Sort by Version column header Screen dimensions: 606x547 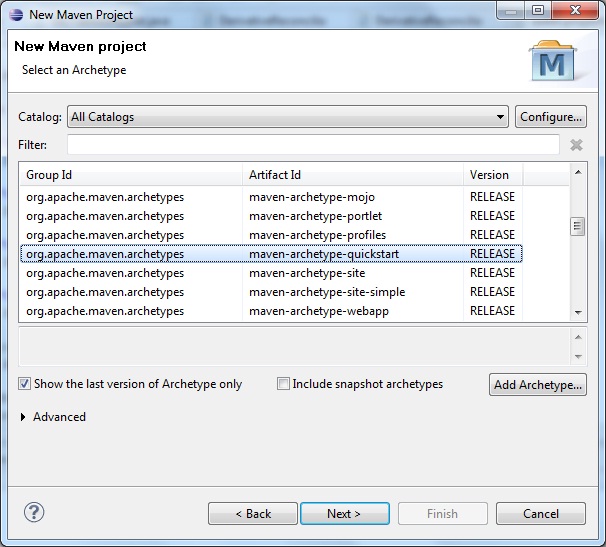pos(493,175)
